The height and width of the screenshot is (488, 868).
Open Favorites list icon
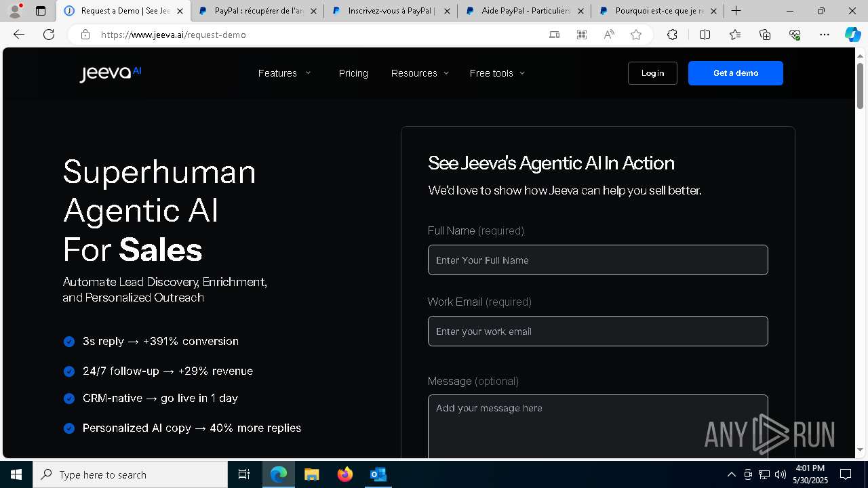click(x=735, y=35)
